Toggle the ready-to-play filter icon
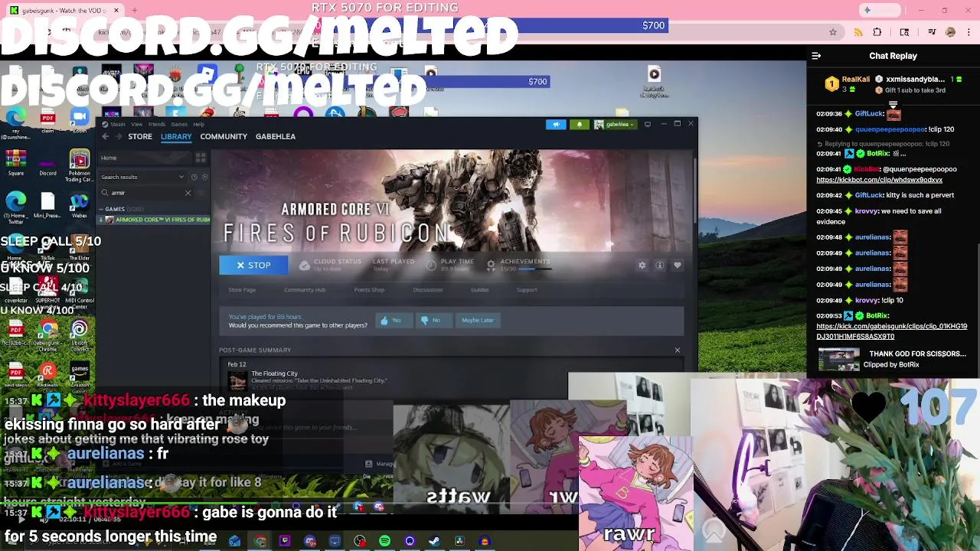 pos(204,177)
